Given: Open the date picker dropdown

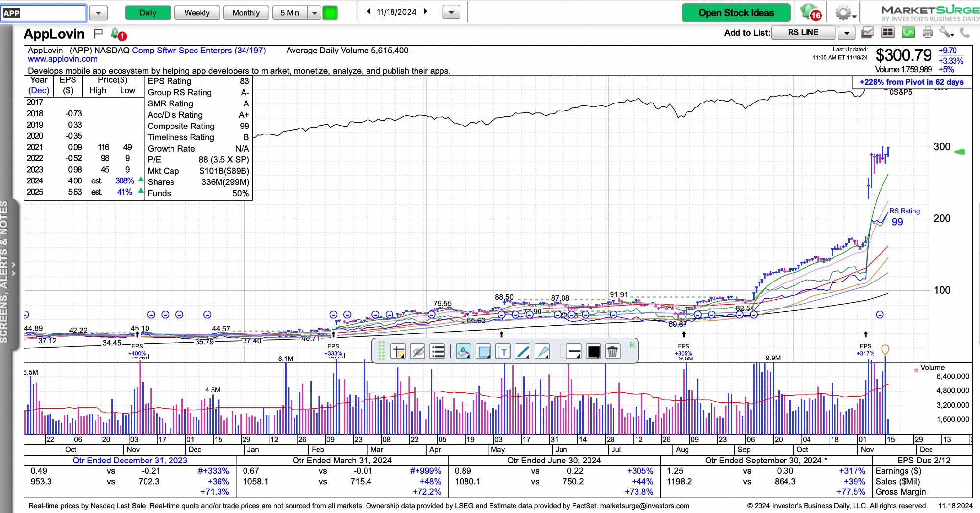Looking at the screenshot, I should (451, 13).
